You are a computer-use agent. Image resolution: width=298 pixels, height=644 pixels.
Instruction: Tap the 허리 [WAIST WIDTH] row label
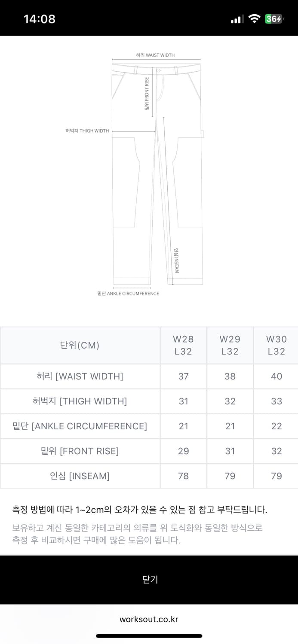(x=80, y=377)
